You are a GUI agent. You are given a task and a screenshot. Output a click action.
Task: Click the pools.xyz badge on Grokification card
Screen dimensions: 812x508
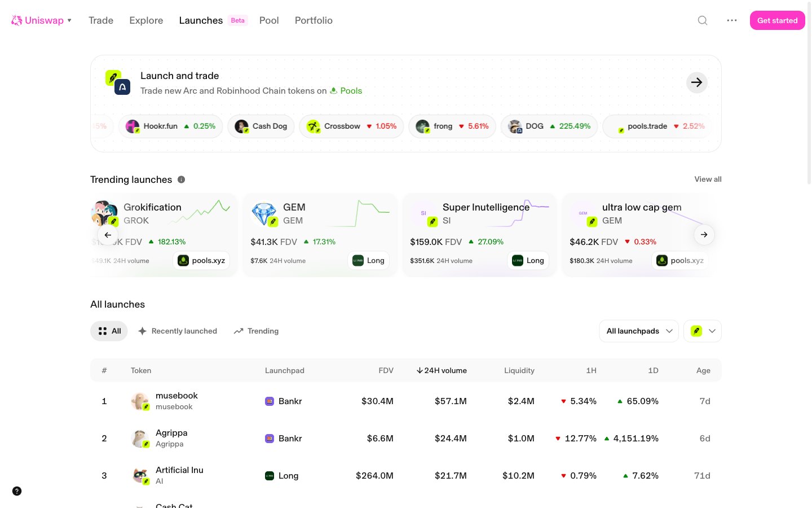(x=201, y=260)
